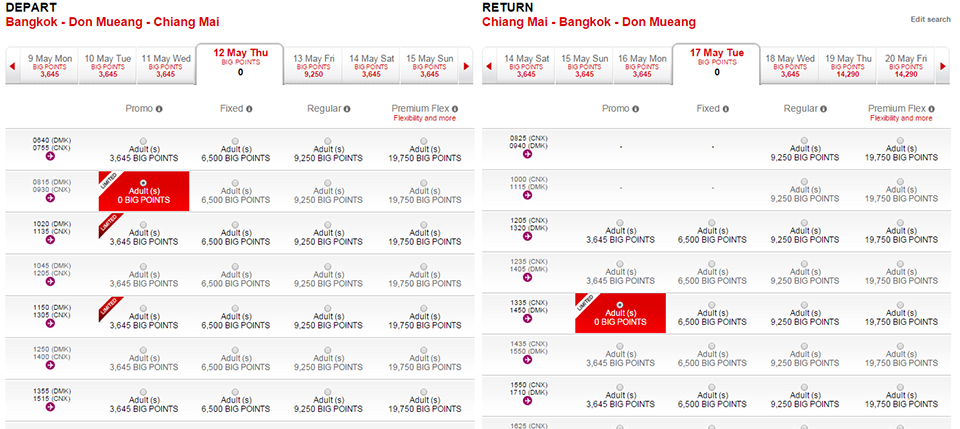Viewport: 960px width, 429px height.
Task: Switch depart date to 13 May Fri
Action: tap(313, 66)
